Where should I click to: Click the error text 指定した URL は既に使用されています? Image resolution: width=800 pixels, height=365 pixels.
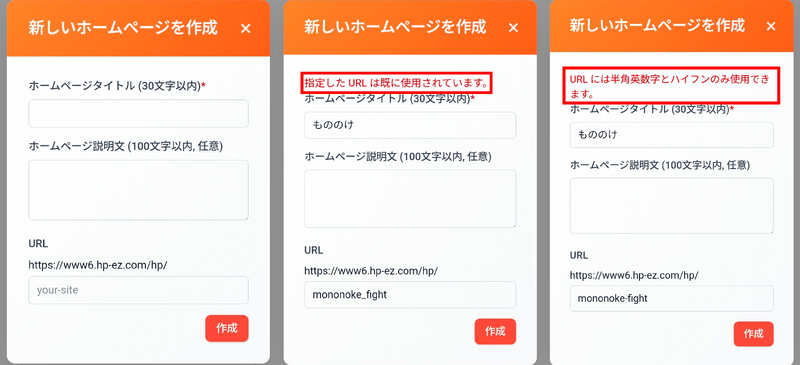[x=396, y=83]
